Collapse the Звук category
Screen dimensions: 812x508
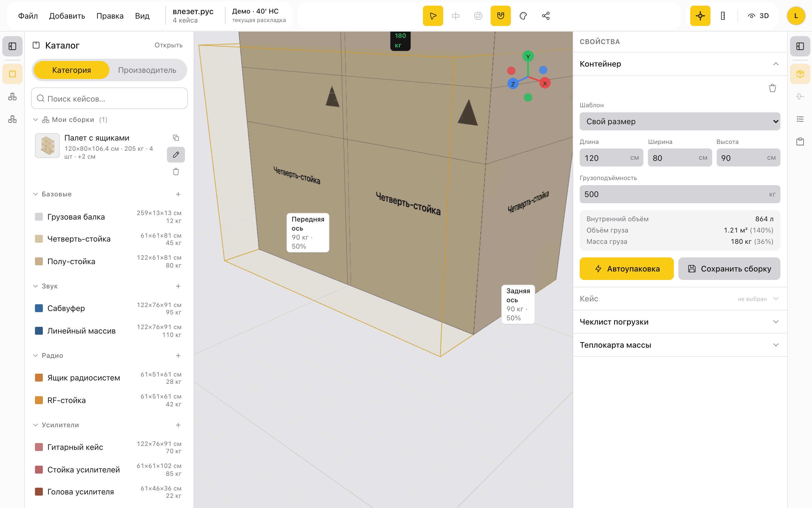tap(35, 286)
